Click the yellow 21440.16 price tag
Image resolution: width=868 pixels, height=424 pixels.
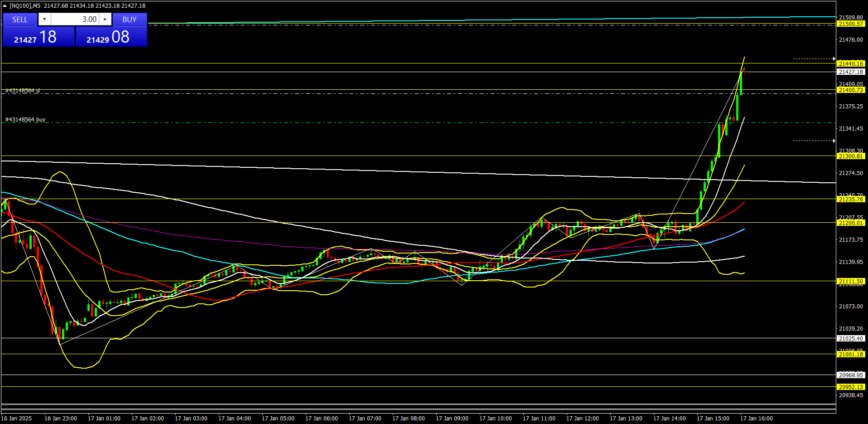851,64
